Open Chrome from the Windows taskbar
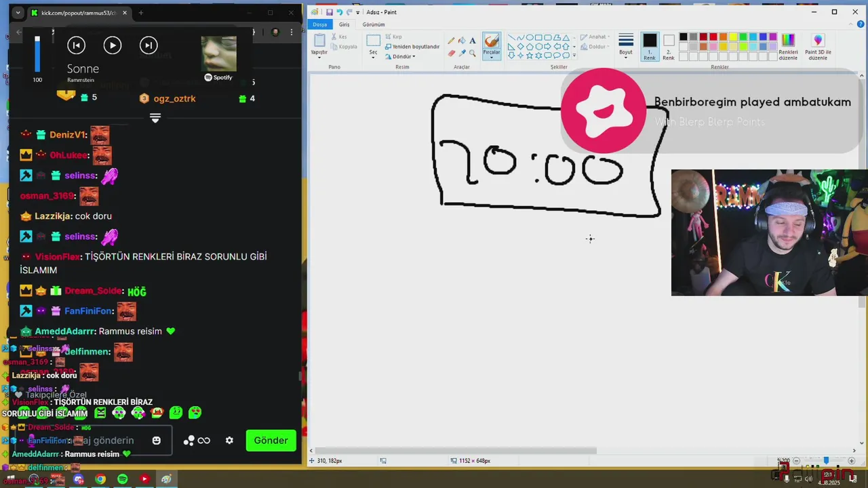This screenshot has height=488, width=868. click(x=100, y=479)
